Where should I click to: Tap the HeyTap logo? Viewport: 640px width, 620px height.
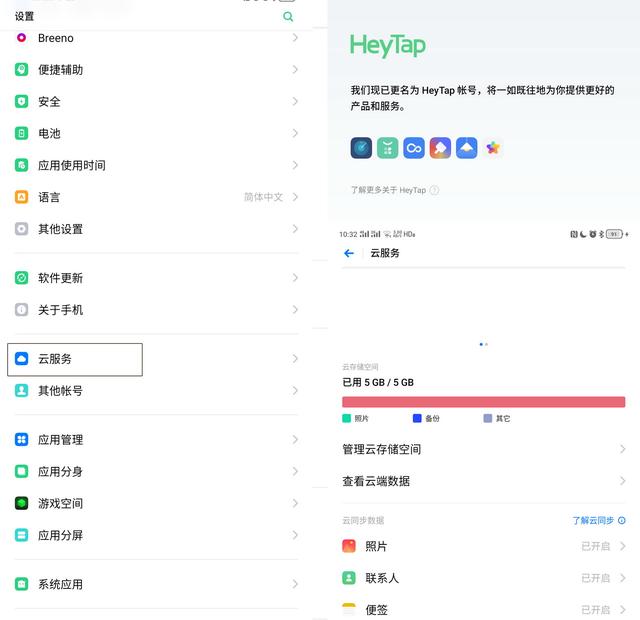point(387,45)
